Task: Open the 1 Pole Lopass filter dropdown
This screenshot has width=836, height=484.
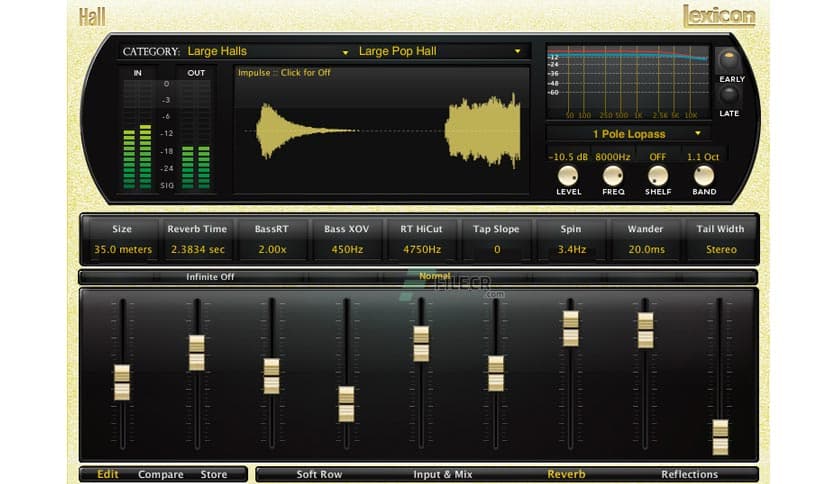Action: [x=629, y=134]
